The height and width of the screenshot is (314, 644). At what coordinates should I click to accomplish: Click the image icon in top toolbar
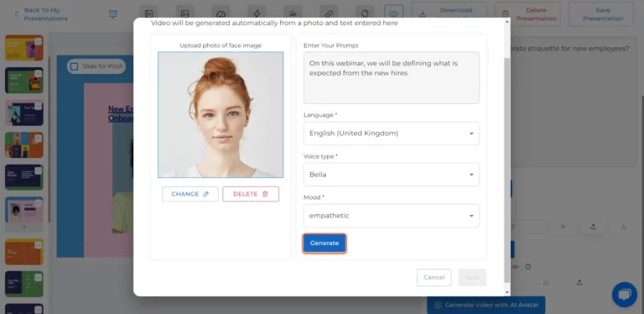click(x=184, y=13)
